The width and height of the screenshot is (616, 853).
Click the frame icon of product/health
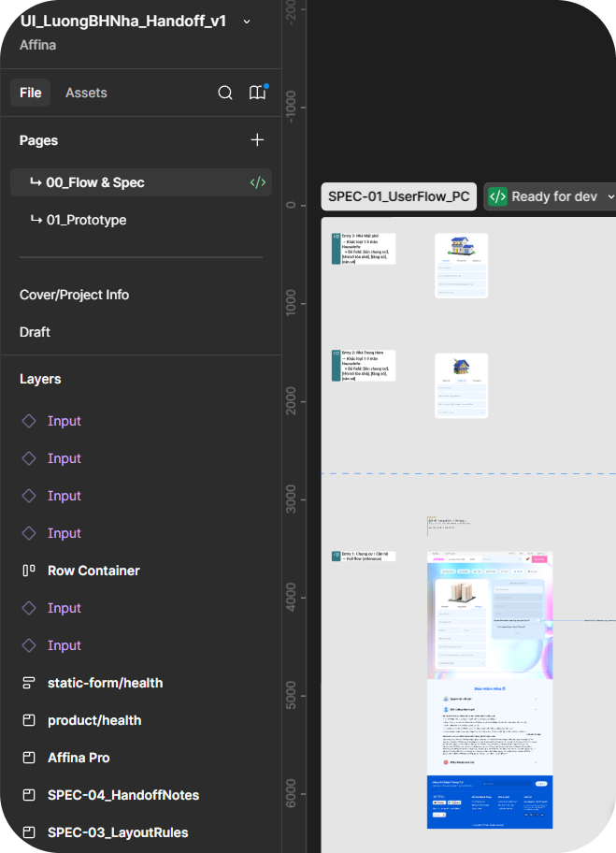[x=29, y=721]
